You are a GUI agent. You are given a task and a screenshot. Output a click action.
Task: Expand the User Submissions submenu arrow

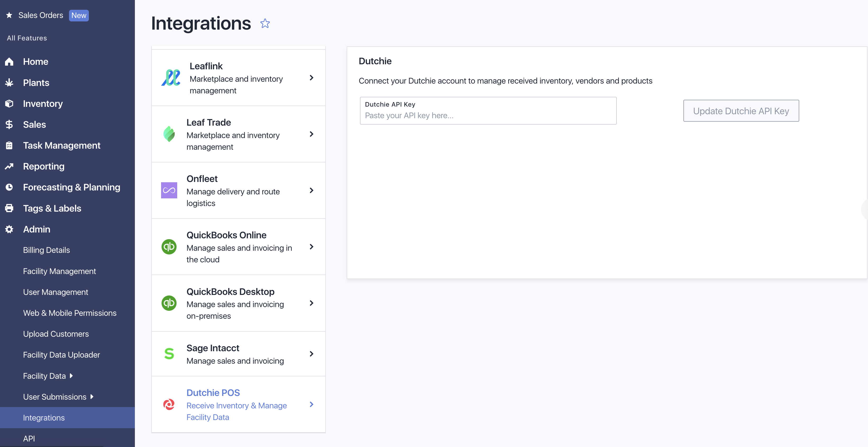click(92, 396)
